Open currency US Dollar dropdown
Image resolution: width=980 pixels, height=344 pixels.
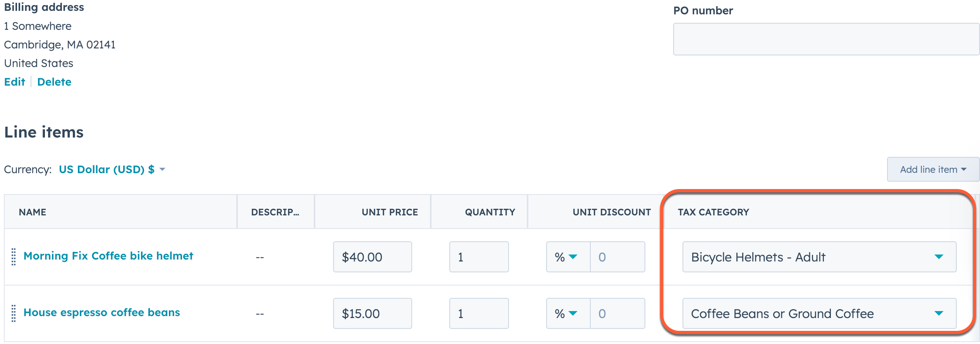[112, 169]
